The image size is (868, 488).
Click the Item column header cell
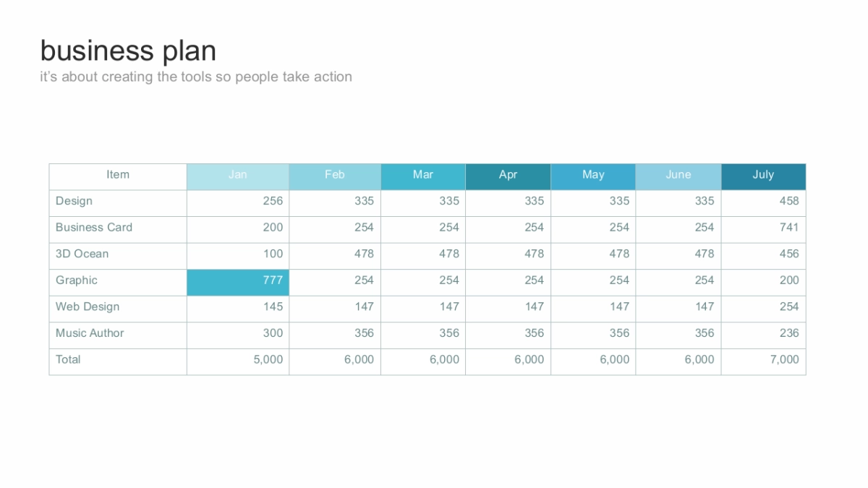pos(118,175)
